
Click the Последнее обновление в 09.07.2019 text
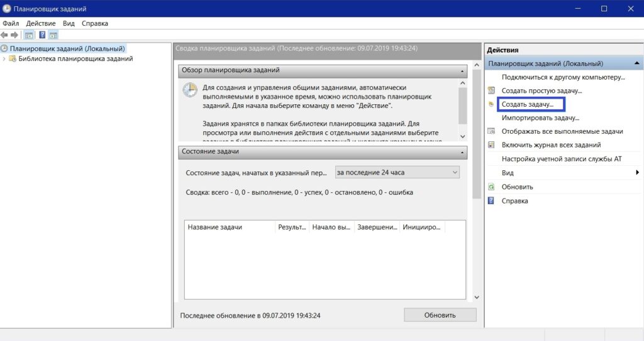click(250, 315)
